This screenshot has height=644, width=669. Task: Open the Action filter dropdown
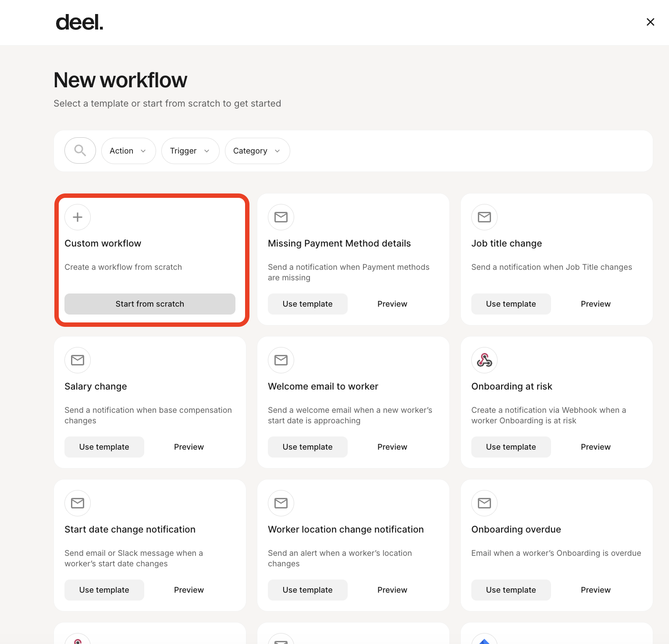coord(128,151)
